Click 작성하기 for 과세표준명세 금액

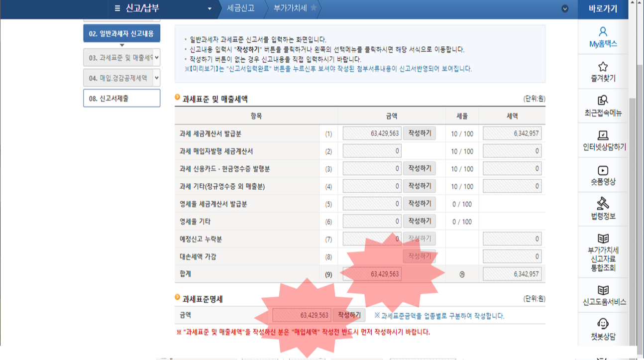349,315
